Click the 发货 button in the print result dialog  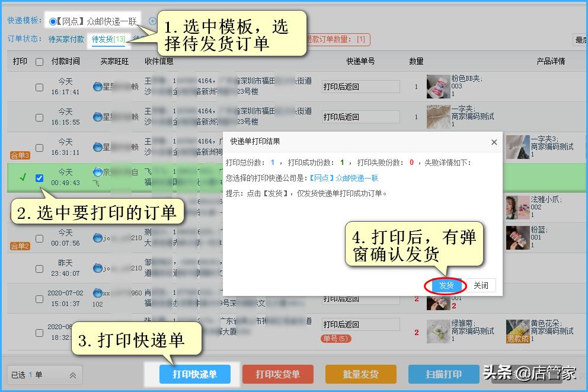coord(446,285)
